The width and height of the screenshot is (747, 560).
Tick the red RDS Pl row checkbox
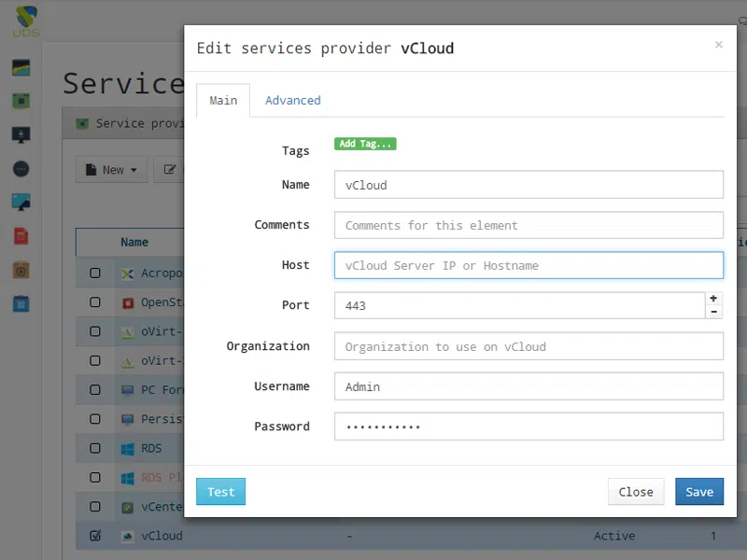95,478
